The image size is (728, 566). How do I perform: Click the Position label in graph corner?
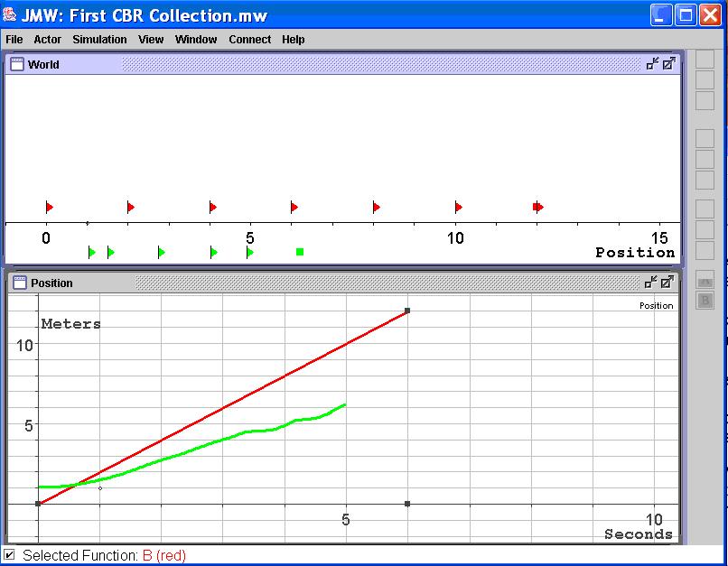coord(656,305)
